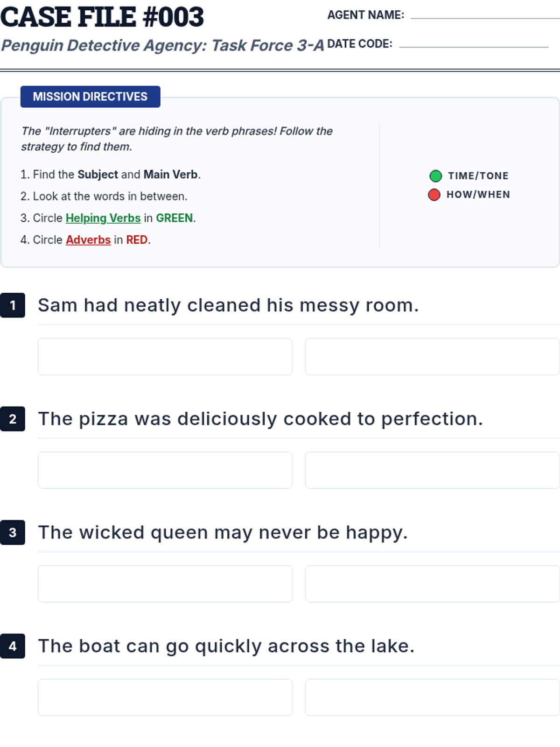560x747 pixels.
Task: Click left answer box under pizza sentence
Action: click(165, 470)
